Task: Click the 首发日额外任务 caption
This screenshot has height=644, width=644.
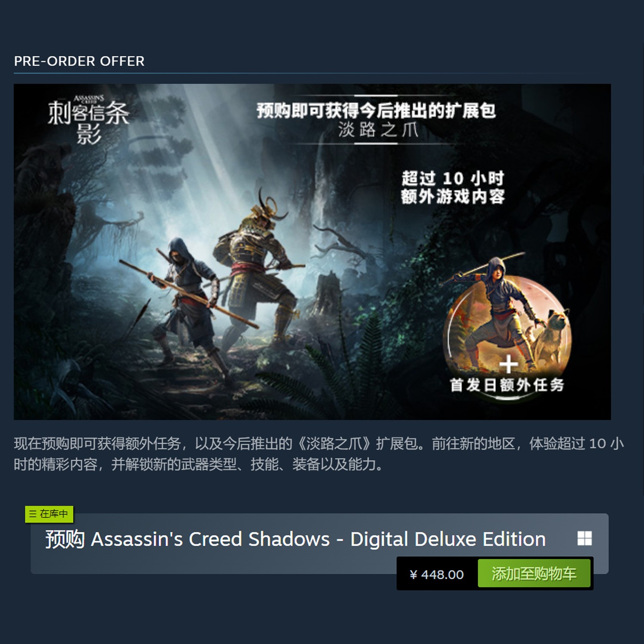Action: coord(507,385)
